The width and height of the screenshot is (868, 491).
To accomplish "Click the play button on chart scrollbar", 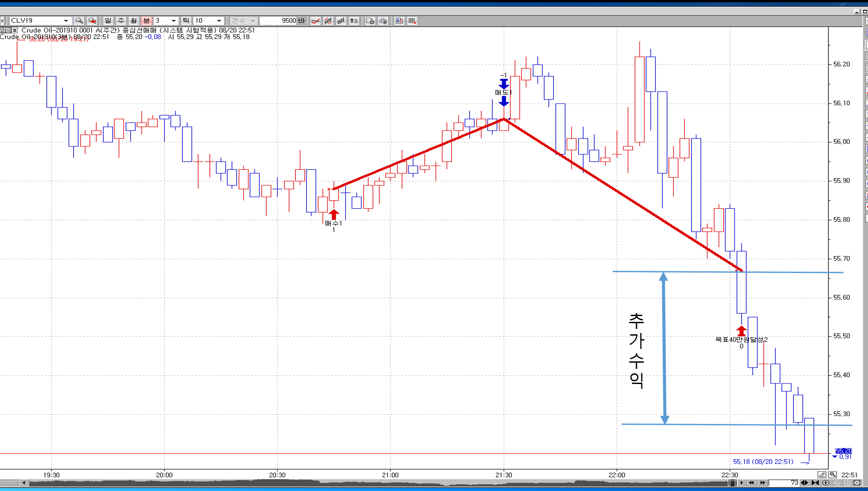I will 742,483.
